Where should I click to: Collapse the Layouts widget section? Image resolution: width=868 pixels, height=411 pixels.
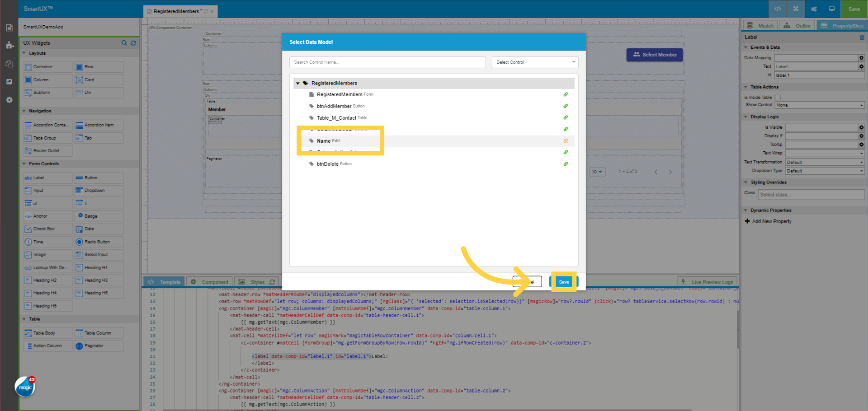point(24,53)
